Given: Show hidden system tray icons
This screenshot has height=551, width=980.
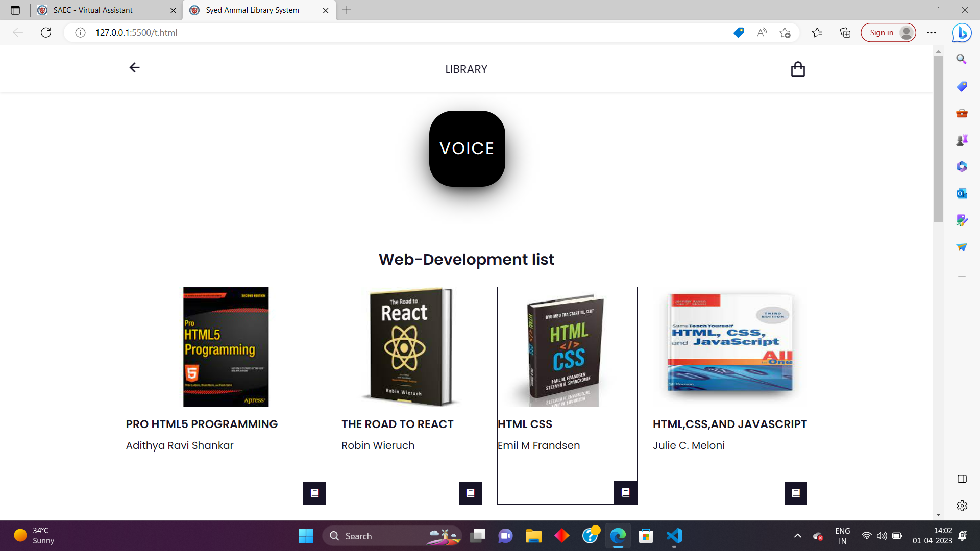Looking at the screenshot, I should click(x=797, y=536).
